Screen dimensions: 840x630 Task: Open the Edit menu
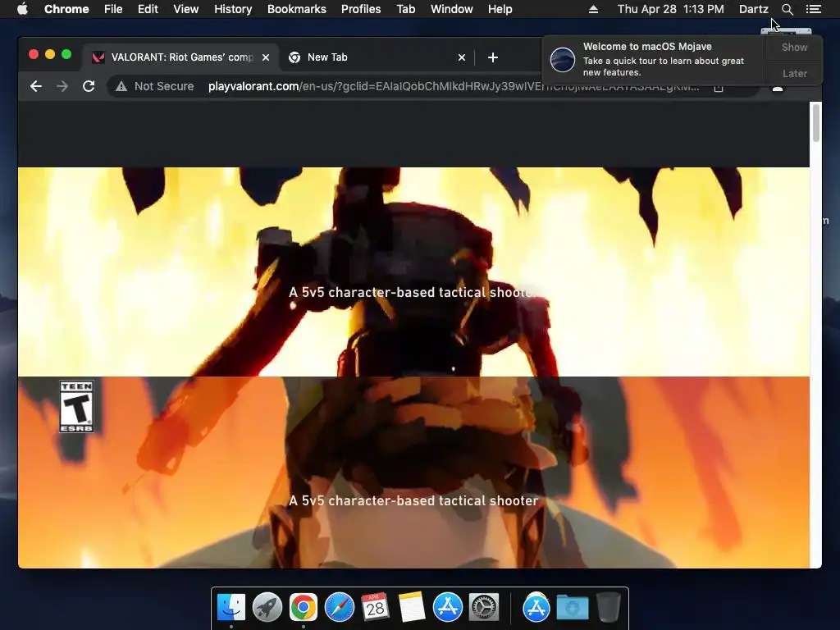(x=148, y=9)
